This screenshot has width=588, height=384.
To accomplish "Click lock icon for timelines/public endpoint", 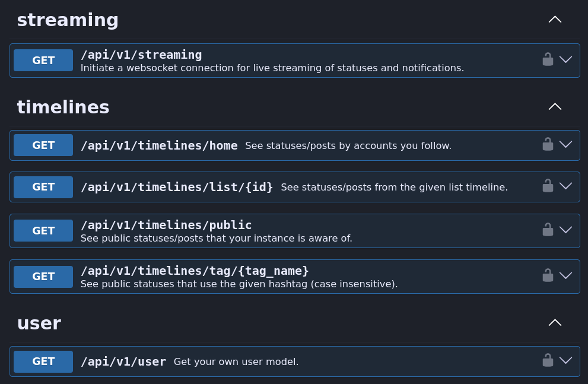I will point(548,230).
